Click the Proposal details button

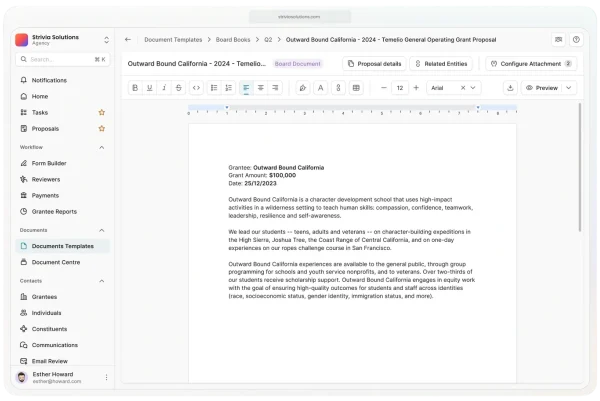point(373,63)
